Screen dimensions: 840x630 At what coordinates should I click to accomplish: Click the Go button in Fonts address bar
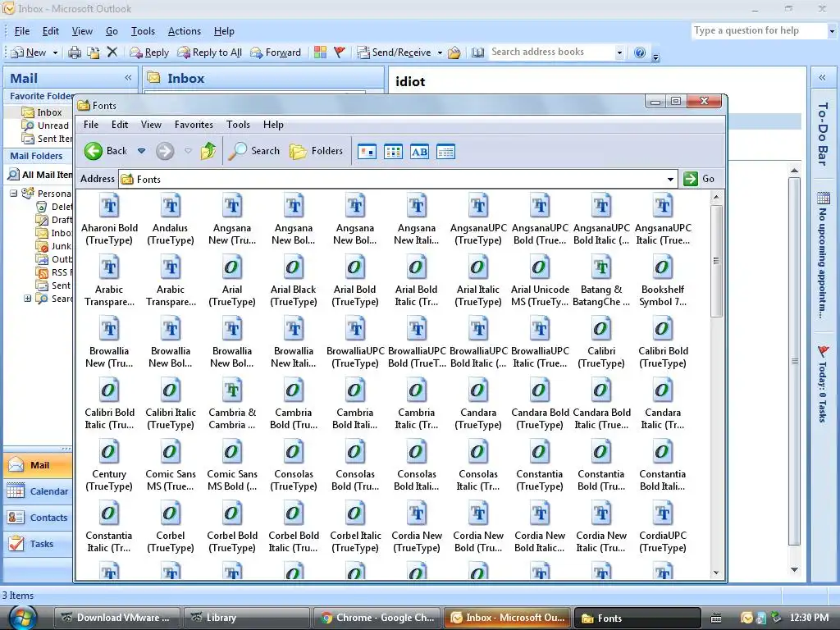coord(699,179)
